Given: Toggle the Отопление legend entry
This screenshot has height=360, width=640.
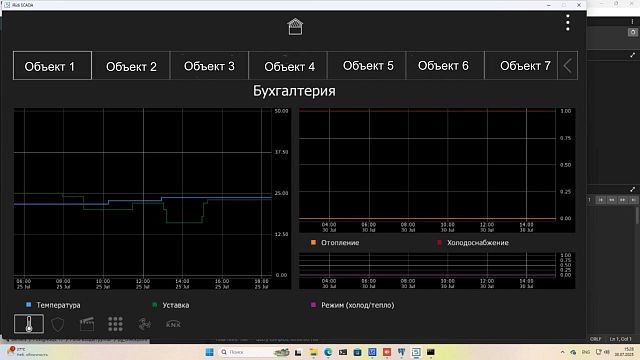Looking at the screenshot, I should coord(335,242).
